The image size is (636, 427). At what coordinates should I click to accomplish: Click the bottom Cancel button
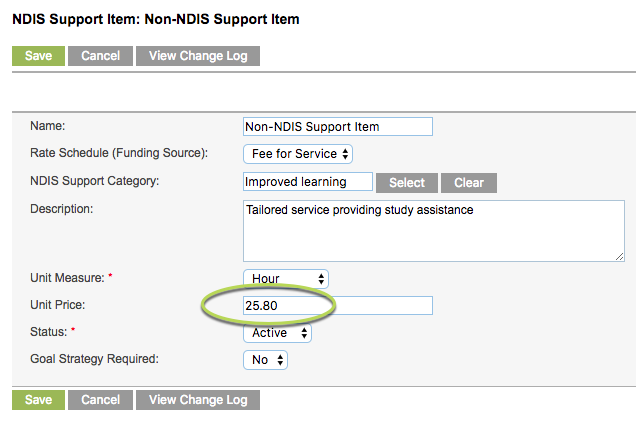[x=100, y=400]
